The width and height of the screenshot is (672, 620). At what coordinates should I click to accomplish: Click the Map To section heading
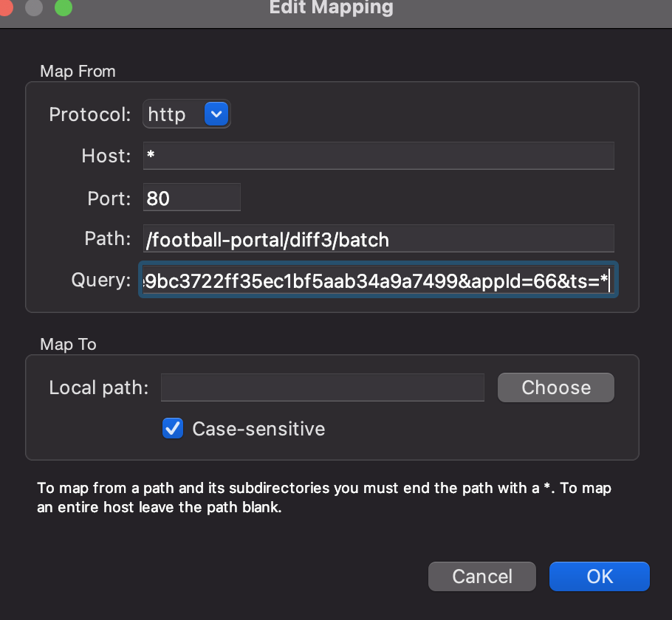click(68, 345)
